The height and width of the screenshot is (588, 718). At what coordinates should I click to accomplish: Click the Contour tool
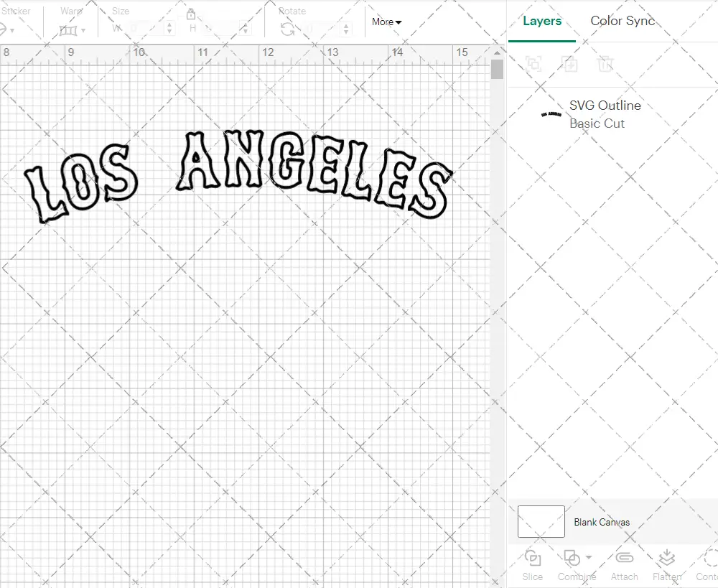tap(707, 566)
